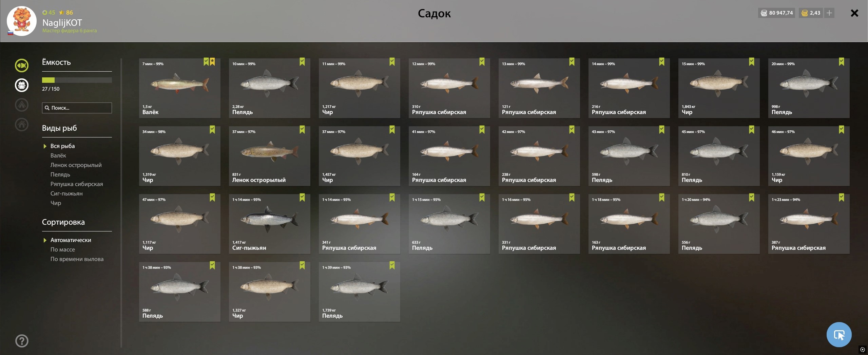Sort fish by По массе
This screenshot has width=868, height=355.
[63, 249]
